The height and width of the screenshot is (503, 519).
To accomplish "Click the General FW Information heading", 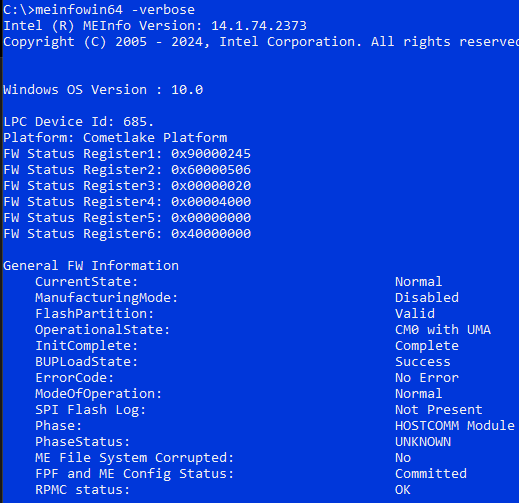I will [x=91, y=266].
